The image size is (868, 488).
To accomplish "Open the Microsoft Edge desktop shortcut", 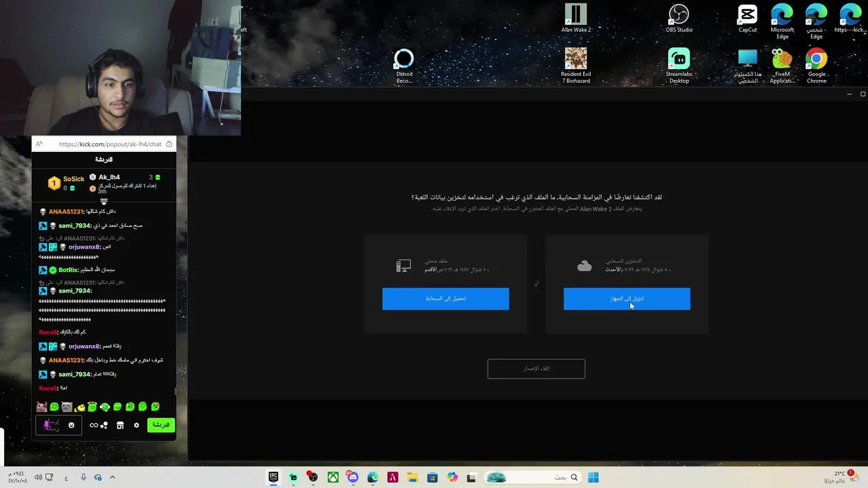I will [782, 22].
